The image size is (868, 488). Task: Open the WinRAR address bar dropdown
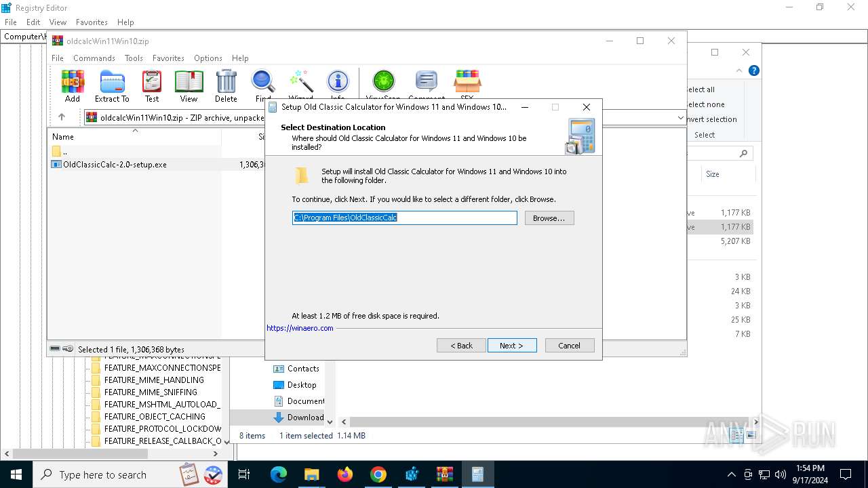[680, 118]
